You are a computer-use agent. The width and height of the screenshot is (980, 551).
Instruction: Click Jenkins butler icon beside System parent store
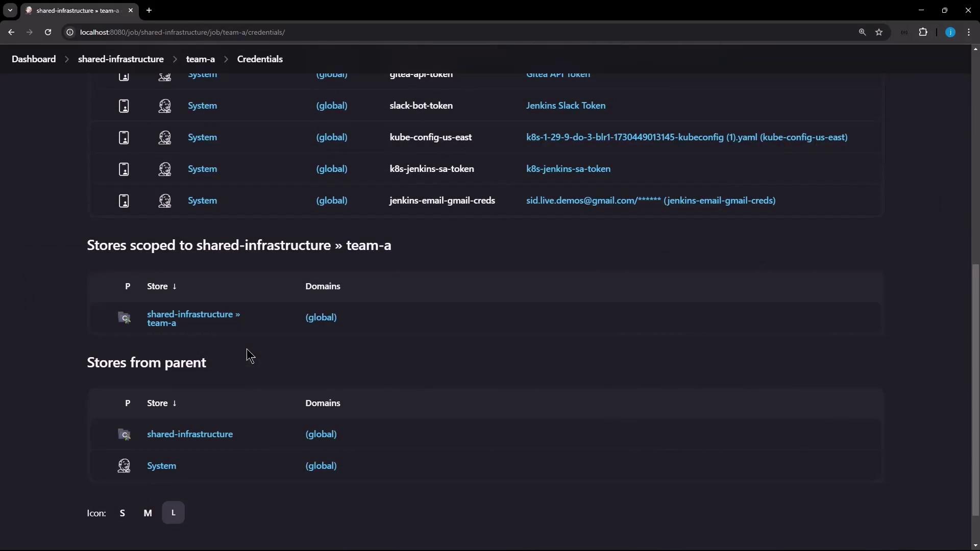(124, 466)
